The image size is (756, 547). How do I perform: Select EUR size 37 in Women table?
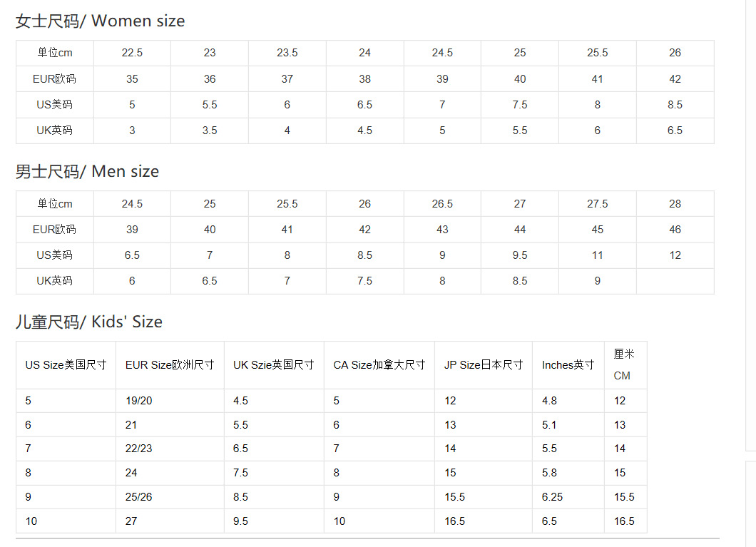tap(287, 79)
